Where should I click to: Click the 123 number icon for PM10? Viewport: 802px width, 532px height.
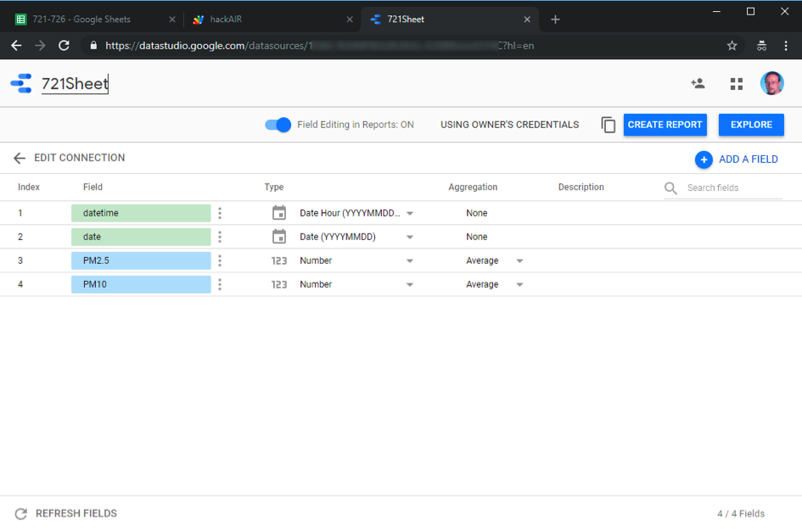click(x=278, y=284)
